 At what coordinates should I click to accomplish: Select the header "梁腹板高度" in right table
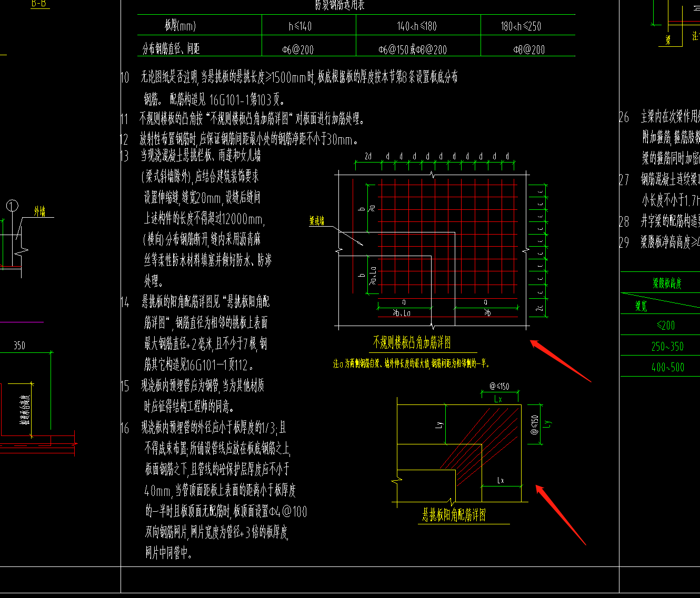667,283
